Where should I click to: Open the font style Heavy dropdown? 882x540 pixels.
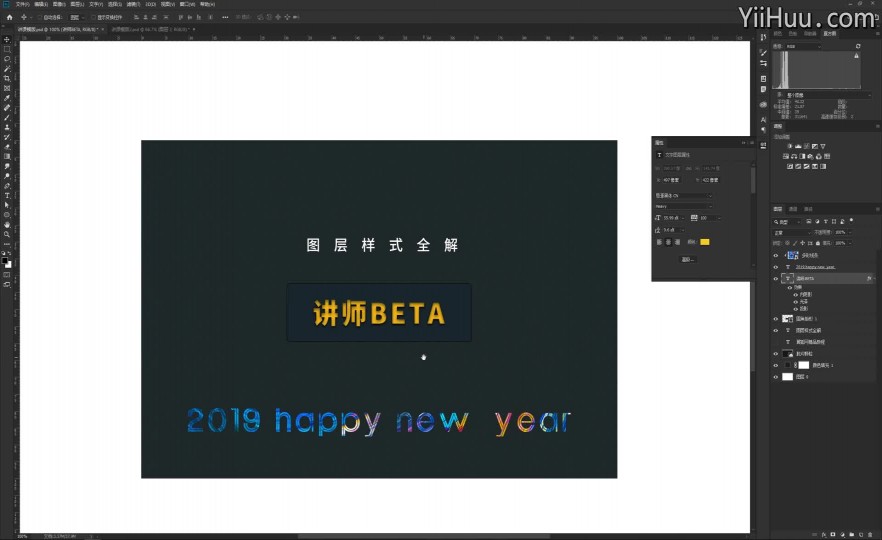[x=684, y=206]
